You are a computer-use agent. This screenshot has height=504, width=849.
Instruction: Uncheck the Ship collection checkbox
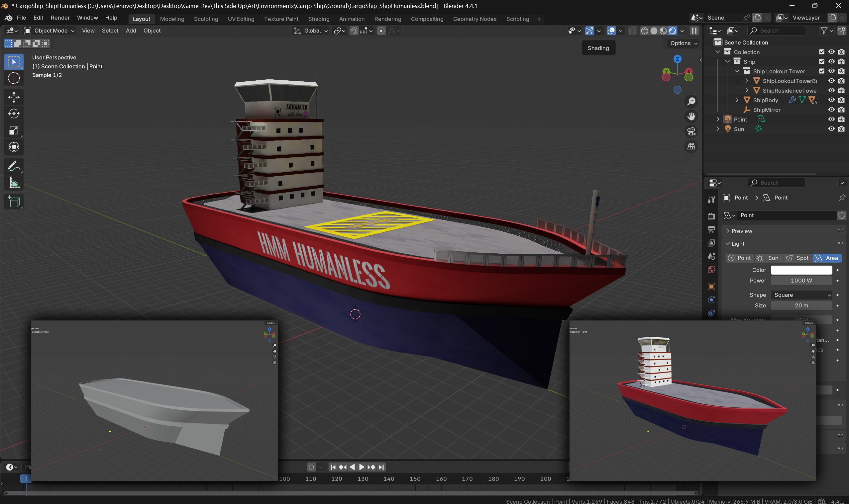click(821, 61)
